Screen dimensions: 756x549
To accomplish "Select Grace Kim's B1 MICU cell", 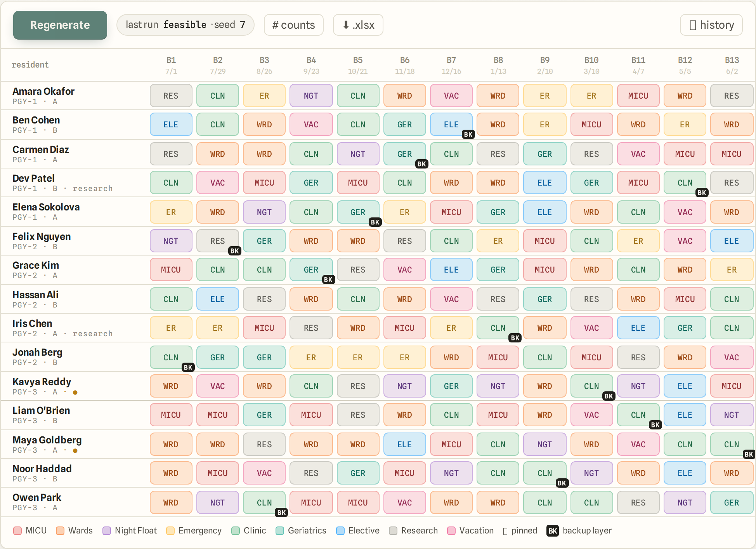I will click(171, 270).
